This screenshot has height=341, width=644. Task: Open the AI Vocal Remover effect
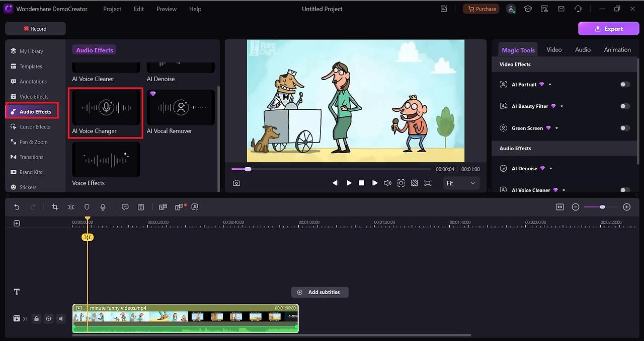point(181,112)
